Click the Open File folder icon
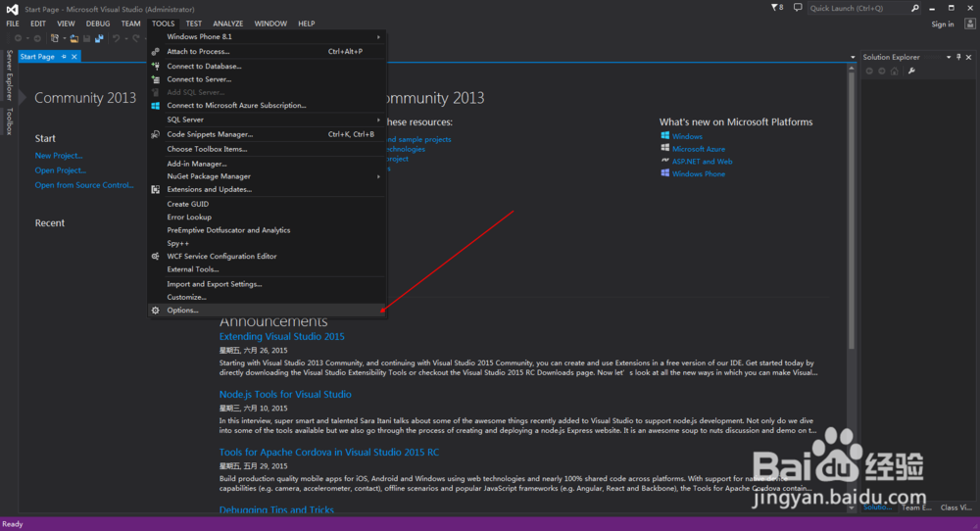This screenshot has height=531, width=980. click(74, 39)
